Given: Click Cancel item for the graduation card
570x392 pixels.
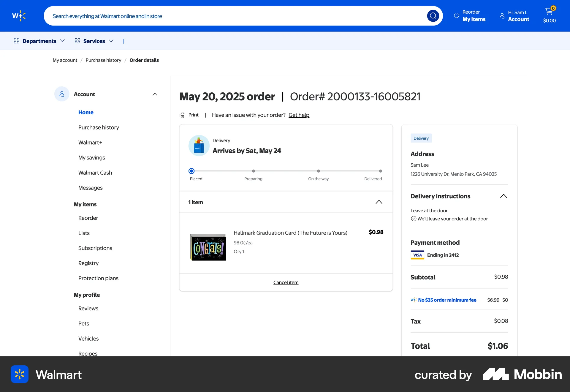Looking at the screenshot, I should (x=286, y=282).
